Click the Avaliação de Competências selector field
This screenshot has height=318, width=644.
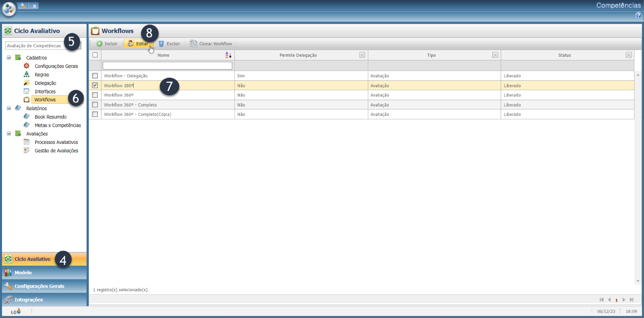pyautogui.click(x=43, y=46)
